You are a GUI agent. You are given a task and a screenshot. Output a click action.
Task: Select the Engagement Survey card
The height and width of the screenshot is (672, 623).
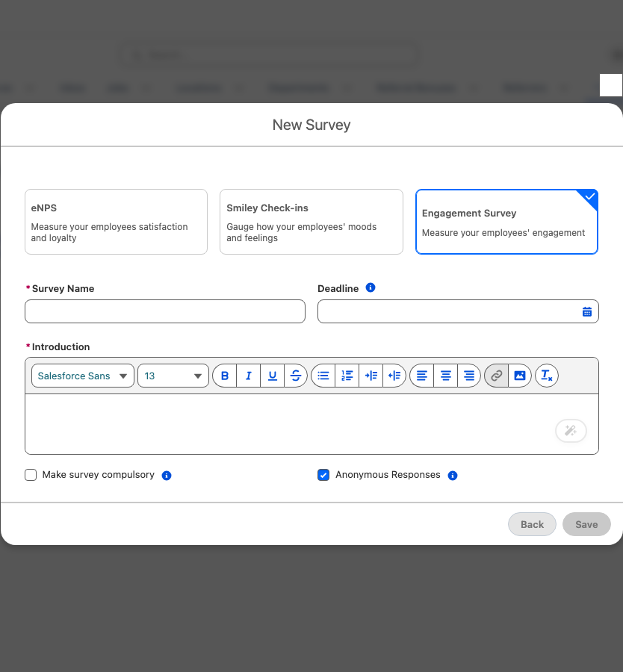tap(506, 222)
